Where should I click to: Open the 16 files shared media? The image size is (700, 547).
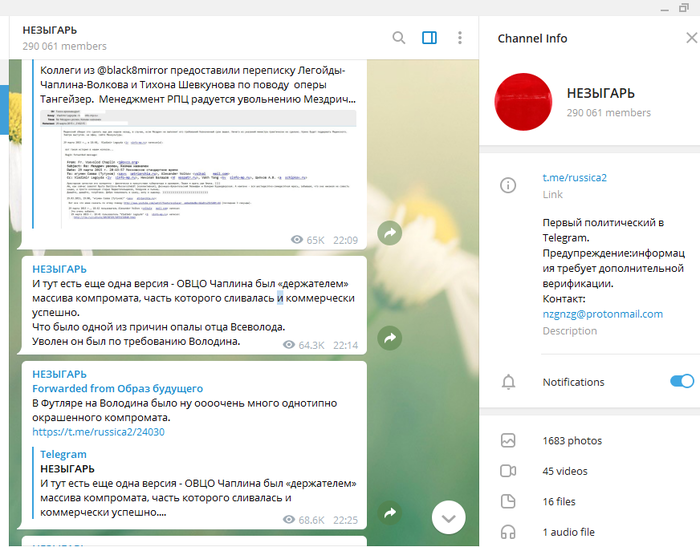point(559,502)
